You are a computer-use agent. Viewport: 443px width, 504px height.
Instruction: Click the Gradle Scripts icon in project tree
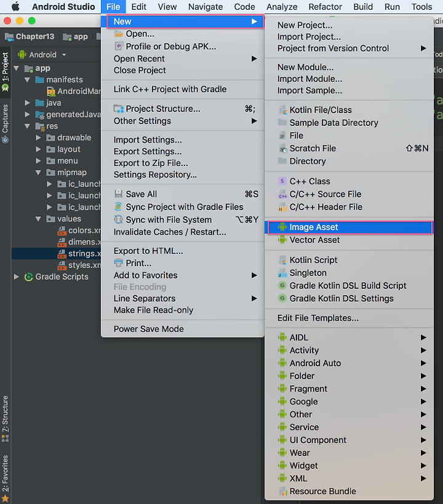29,277
